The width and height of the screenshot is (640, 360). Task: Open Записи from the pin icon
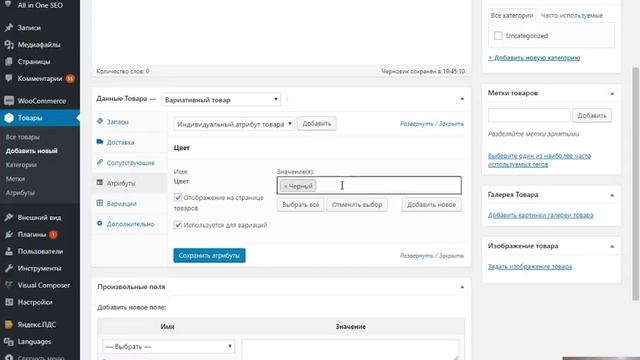point(9,28)
